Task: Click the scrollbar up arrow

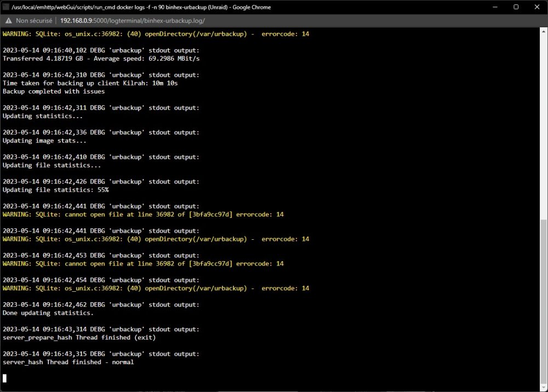Action: tap(544, 31)
